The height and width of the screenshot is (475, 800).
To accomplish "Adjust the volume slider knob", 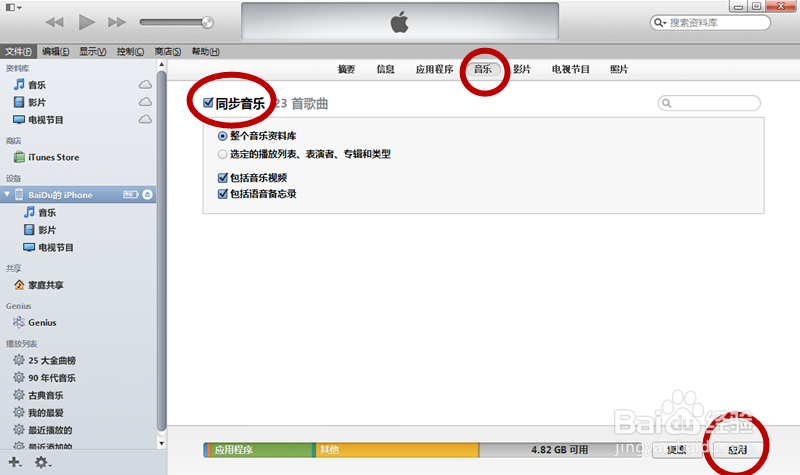I will [x=207, y=22].
